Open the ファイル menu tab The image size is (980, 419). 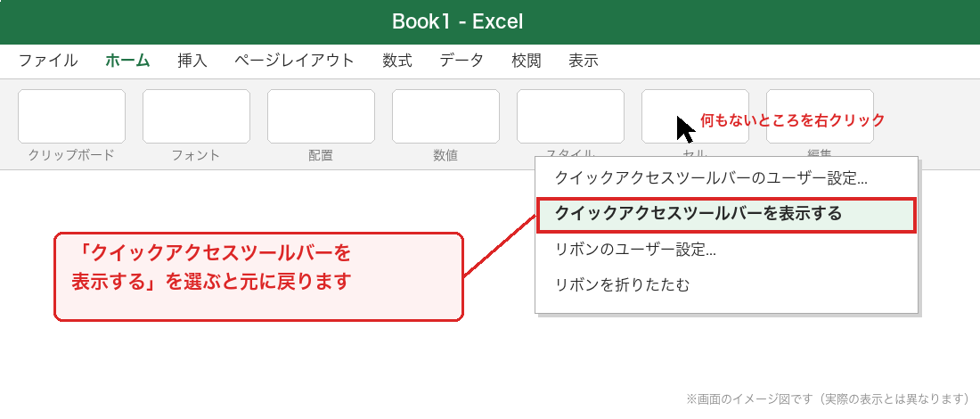[48, 61]
